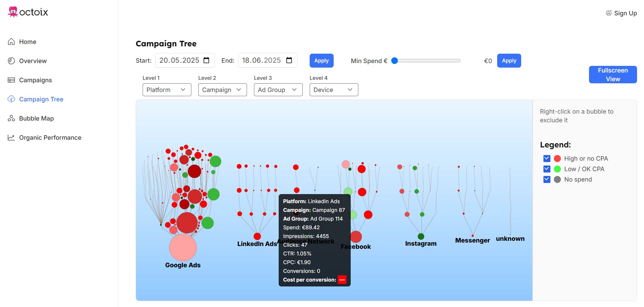The image size is (644, 307).
Task: Click the red dash cost per conversion icon
Action: coord(342,280)
